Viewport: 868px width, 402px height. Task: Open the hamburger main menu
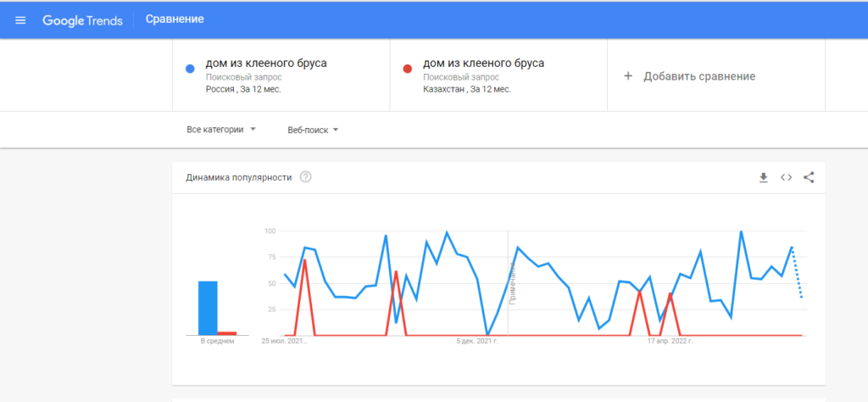pos(20,20)
